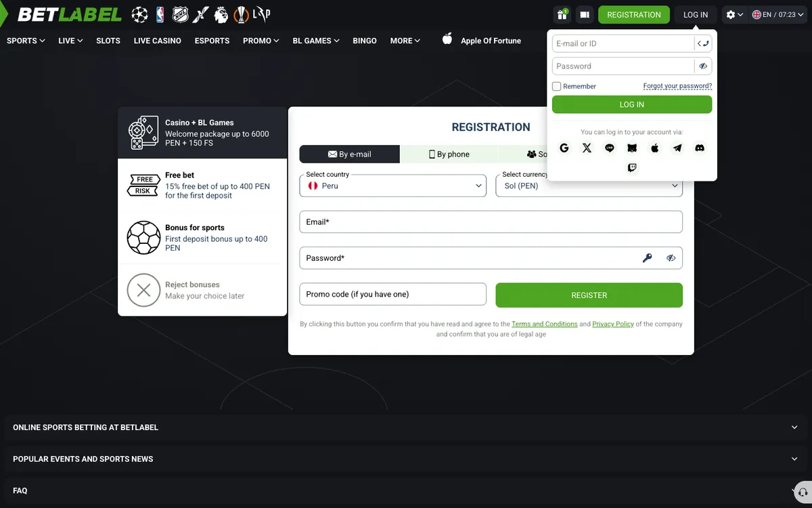Log in with Discord

(x=700, y=148)
